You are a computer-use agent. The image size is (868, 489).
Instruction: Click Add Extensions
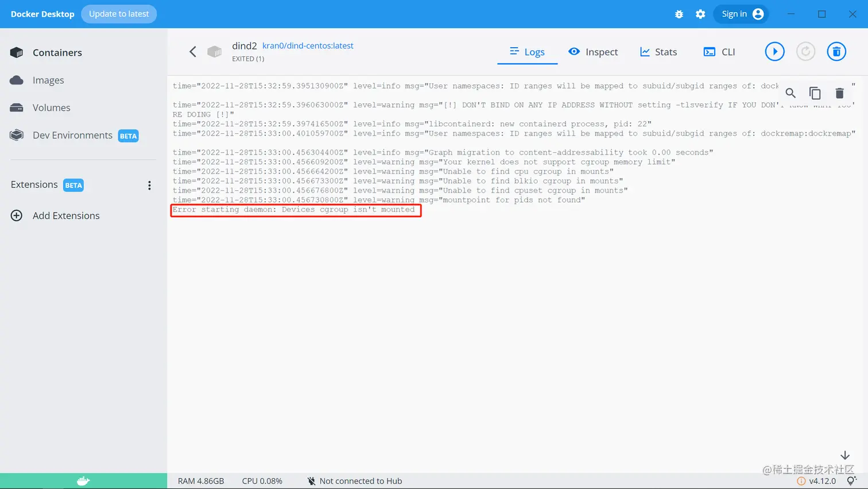coord(66,215)
